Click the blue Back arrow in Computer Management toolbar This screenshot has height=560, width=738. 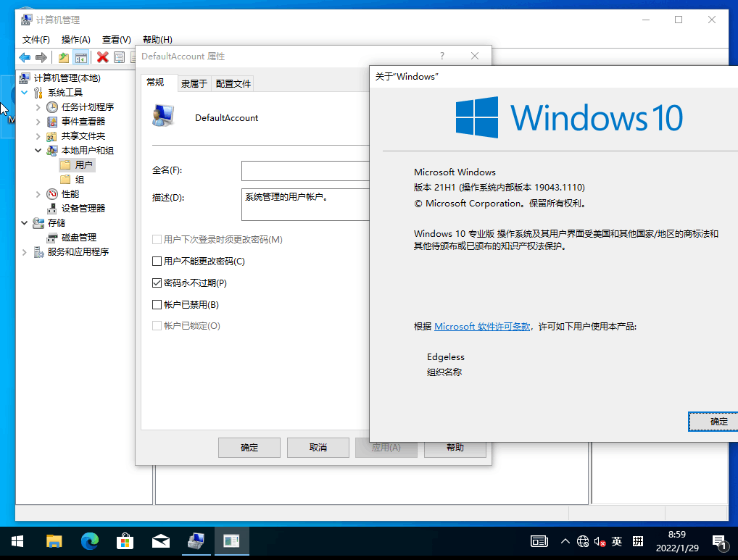click(x=25, y=57)
